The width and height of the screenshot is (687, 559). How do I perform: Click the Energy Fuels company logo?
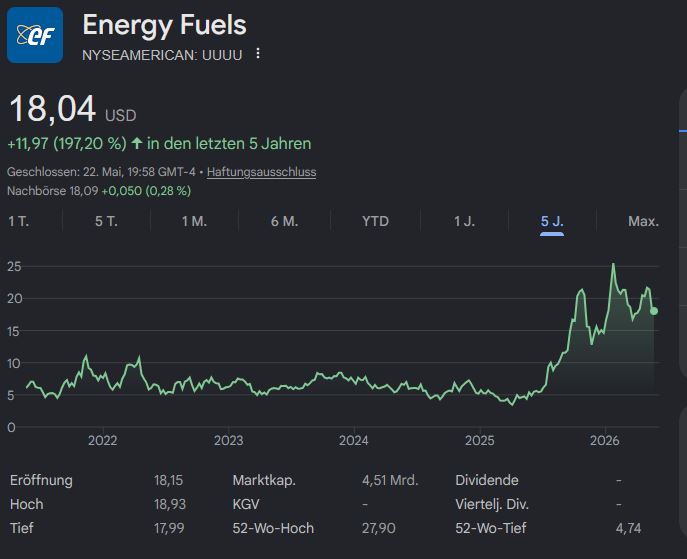35,35
